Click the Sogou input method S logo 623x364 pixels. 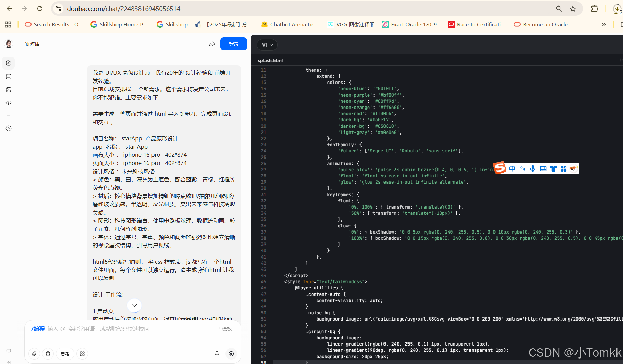[500, 168]
